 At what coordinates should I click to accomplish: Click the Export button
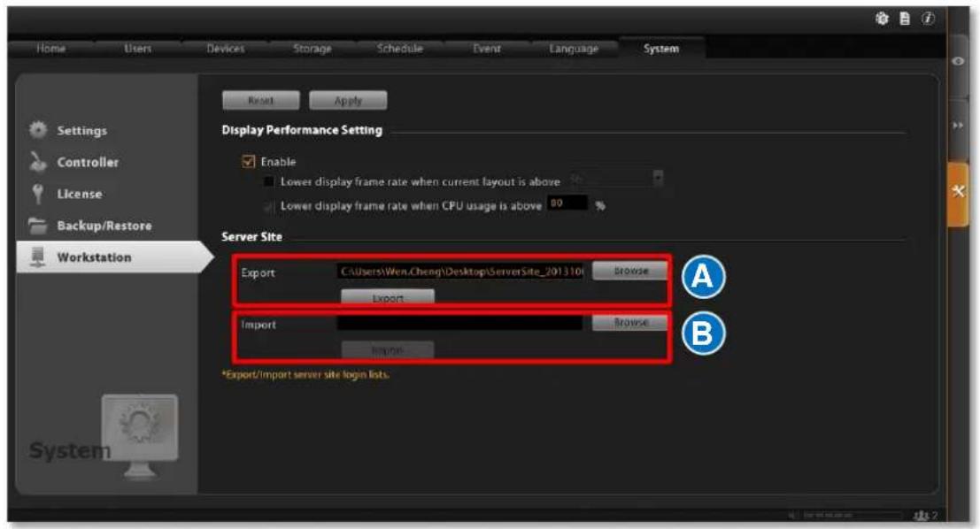(x=388, y=297)
